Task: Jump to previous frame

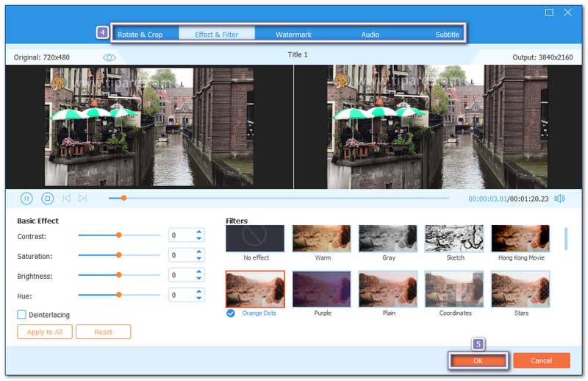Action: [66, 198]
